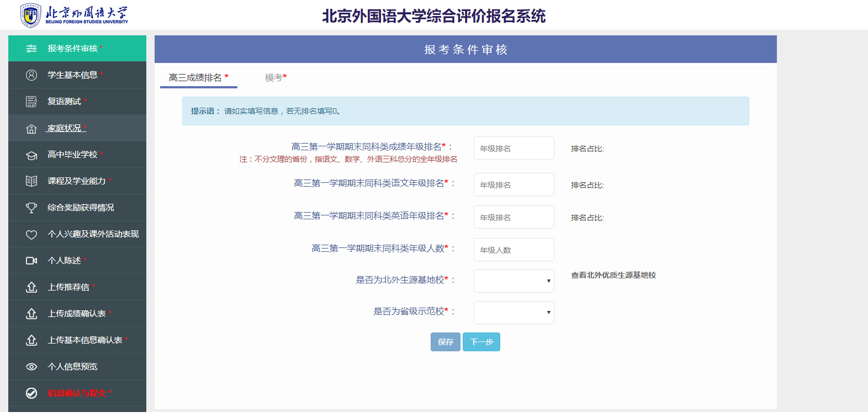Click the heart icon for 个人兴趣及课外活动表现
The width and height of the screenshot is (868, 417).
31,235
